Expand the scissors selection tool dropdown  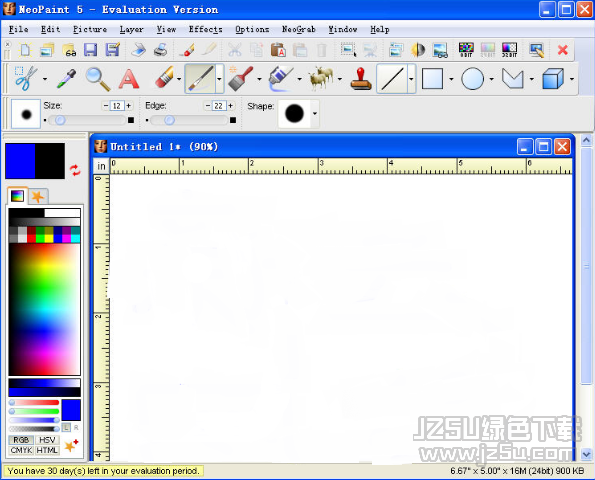[45, 79]
